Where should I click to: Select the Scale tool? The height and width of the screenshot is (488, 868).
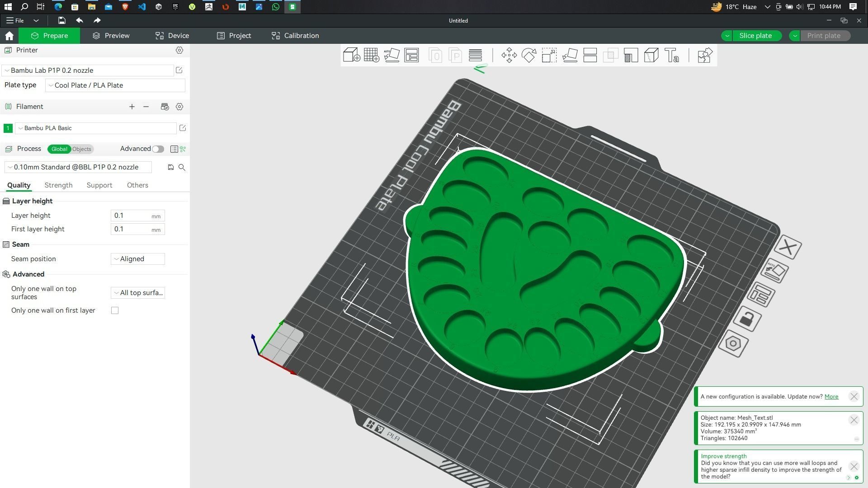point(549,55)
